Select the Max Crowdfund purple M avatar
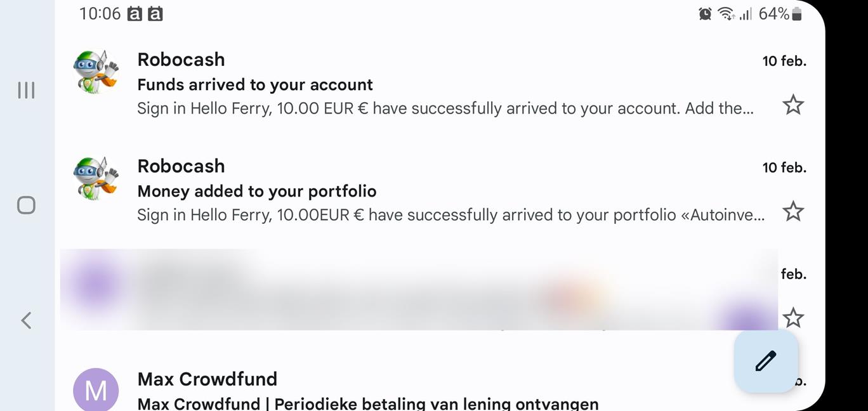The height and width of the screenshot is (411, 868). coord(96,389)
